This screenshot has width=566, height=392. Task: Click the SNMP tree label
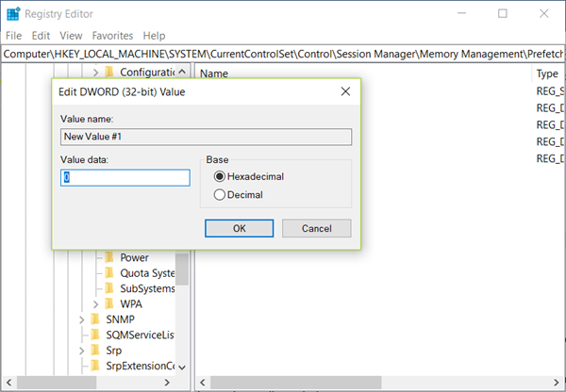pos(120,319)
